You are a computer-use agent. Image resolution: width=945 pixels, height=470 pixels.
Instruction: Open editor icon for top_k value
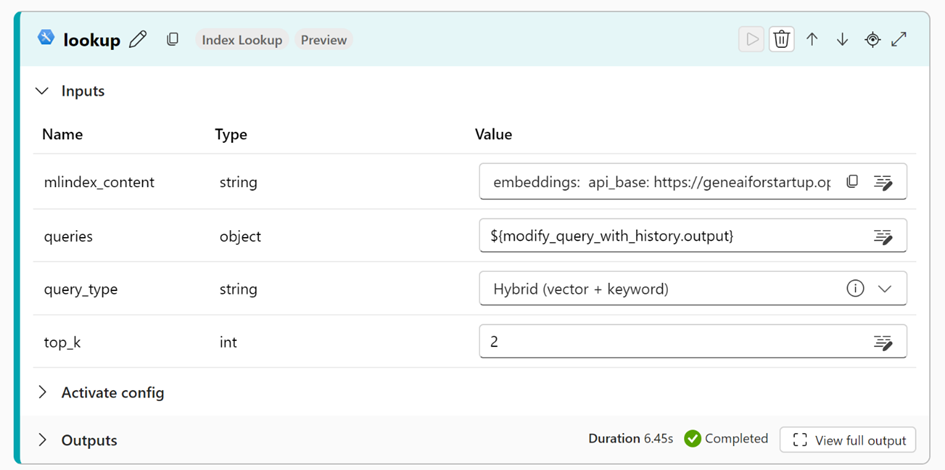(883, 342)
